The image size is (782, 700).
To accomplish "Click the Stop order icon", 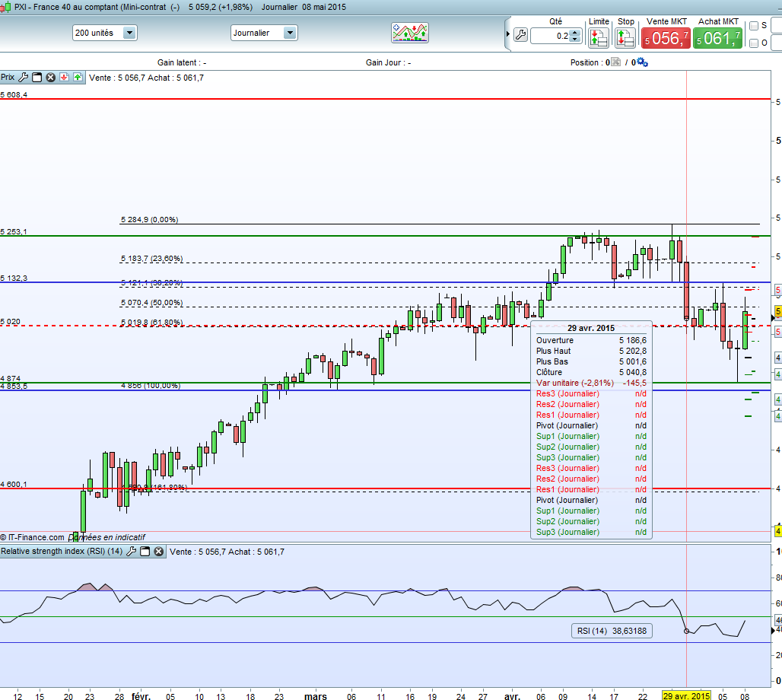I will pyautogui.click(x=625, y=38).
